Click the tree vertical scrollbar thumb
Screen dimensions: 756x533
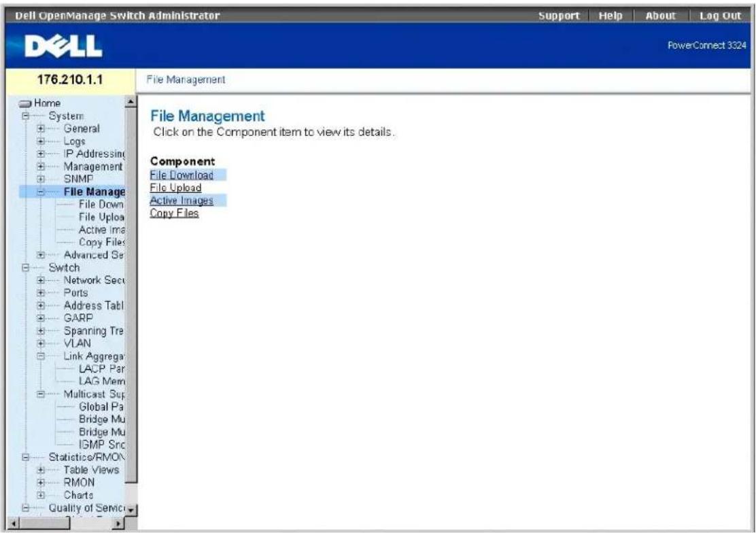coord(131,294)
